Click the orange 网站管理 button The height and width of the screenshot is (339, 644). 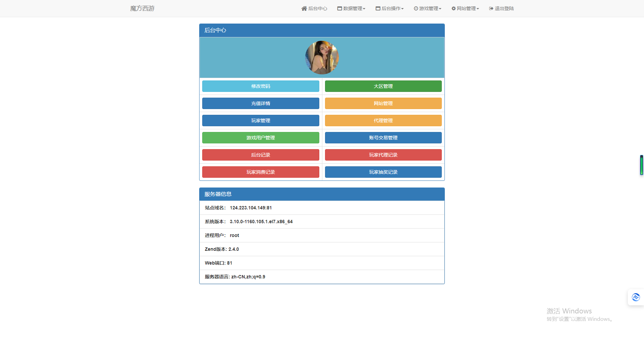click(x=383, y=103)
